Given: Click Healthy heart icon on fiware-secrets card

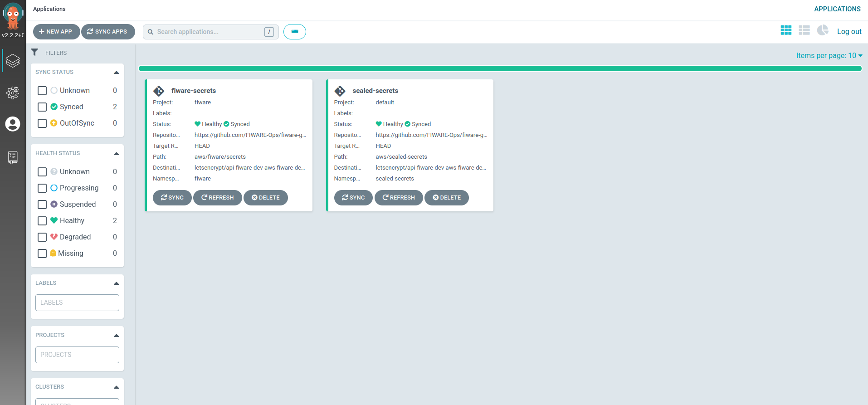Looking at the screenshot, I should click(x=198, y=124).
